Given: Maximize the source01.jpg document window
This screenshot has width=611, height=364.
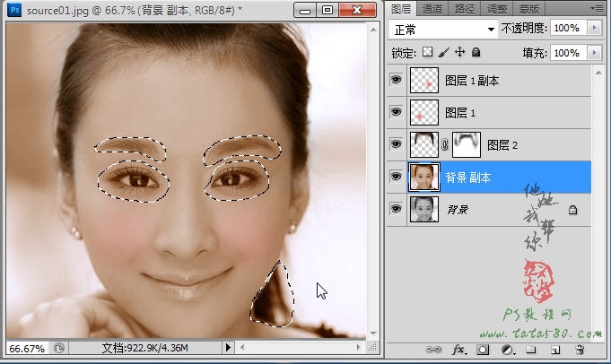Looking at the screenshot, I should point(327,10).
